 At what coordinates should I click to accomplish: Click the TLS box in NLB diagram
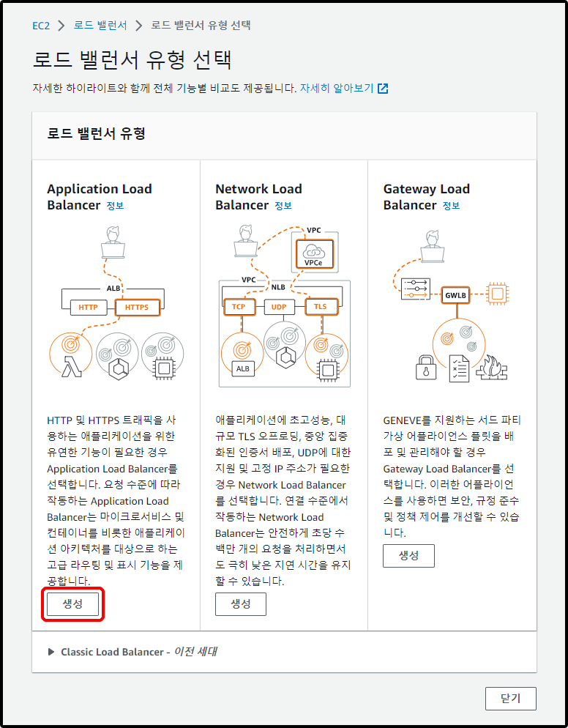click(x=320, y=307)
